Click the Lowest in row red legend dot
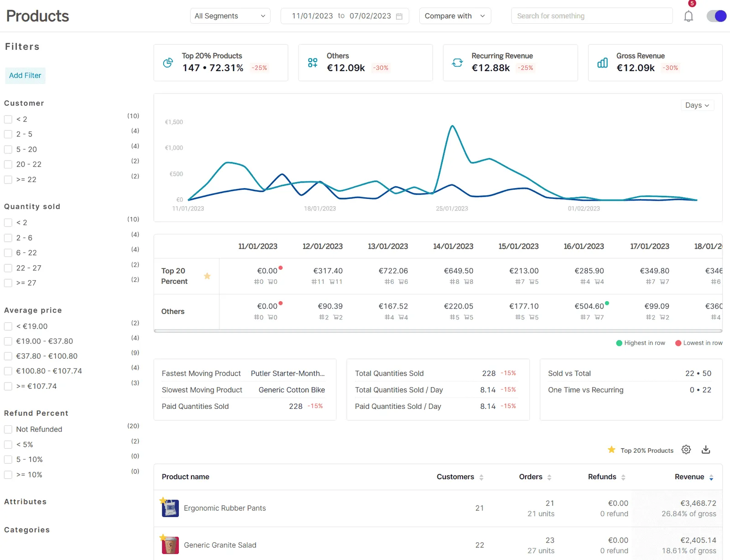730x560 pixels. click(678, 343)
